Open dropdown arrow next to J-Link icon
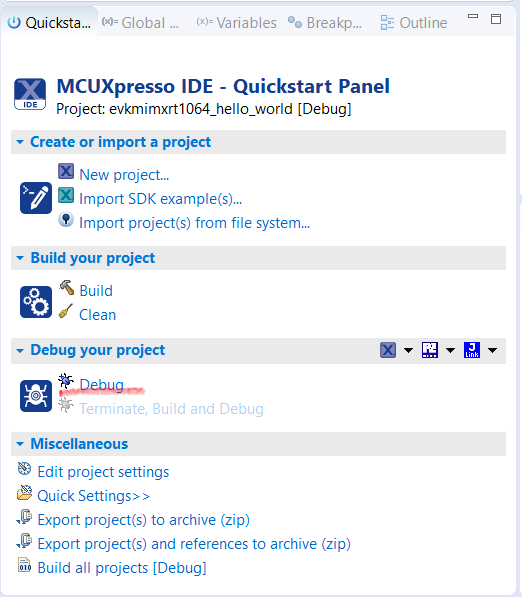The height and width of the screenshot is (597, 522). [492, 350]
